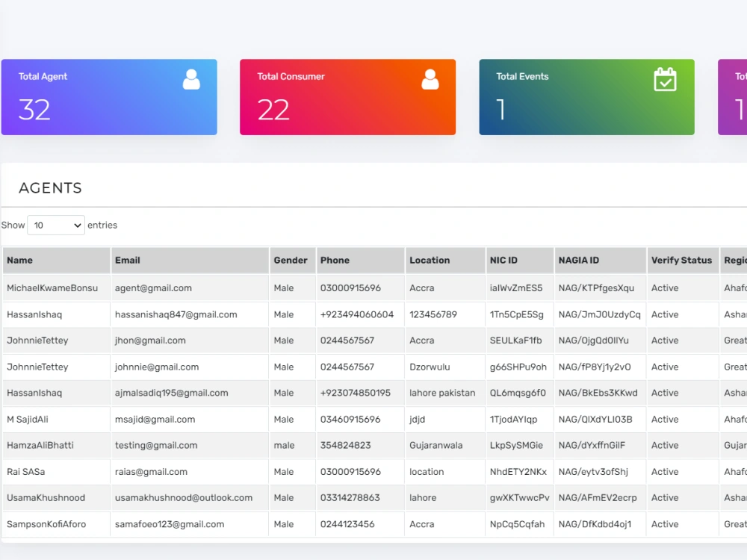747x560 pixels.
Task: Click NAGIA ID NAG/DfKdbd4oj1
Action: tap(595, 524)
